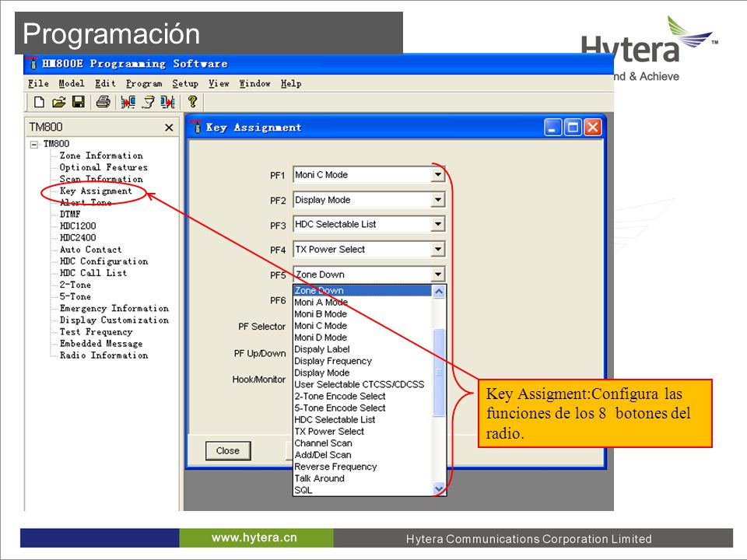Choose Talk Around in PF5 list
Viewport: 747px width, 560px height.
point(363,478)
